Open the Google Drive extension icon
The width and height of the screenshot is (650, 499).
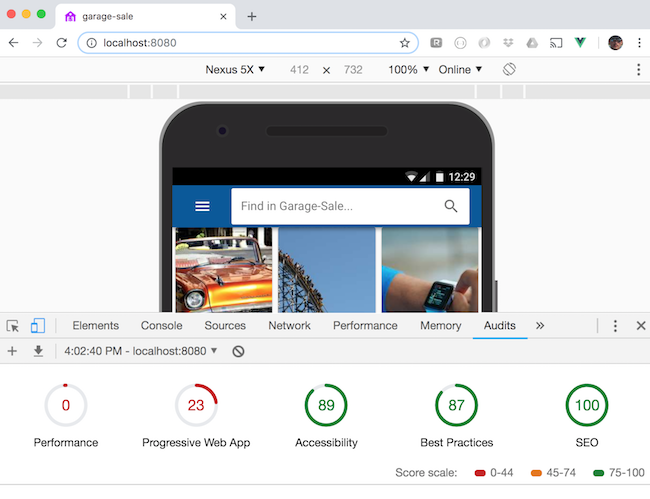[532, 43]
